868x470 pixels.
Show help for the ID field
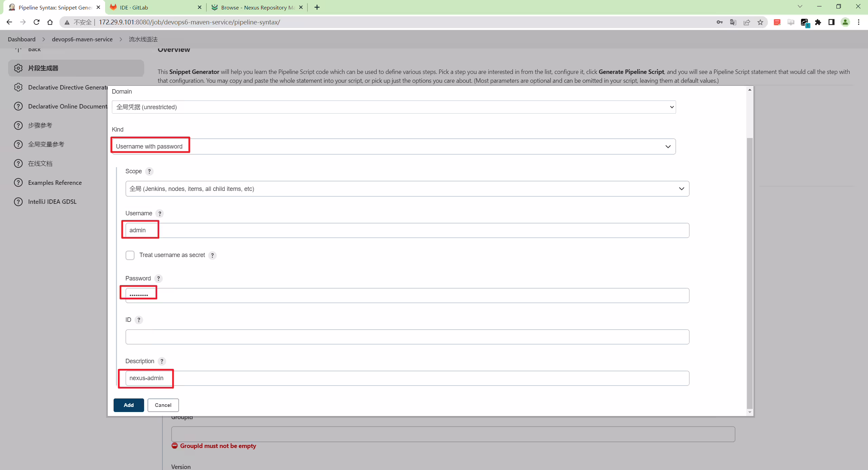pyautogui.click(x=139, y=320)
